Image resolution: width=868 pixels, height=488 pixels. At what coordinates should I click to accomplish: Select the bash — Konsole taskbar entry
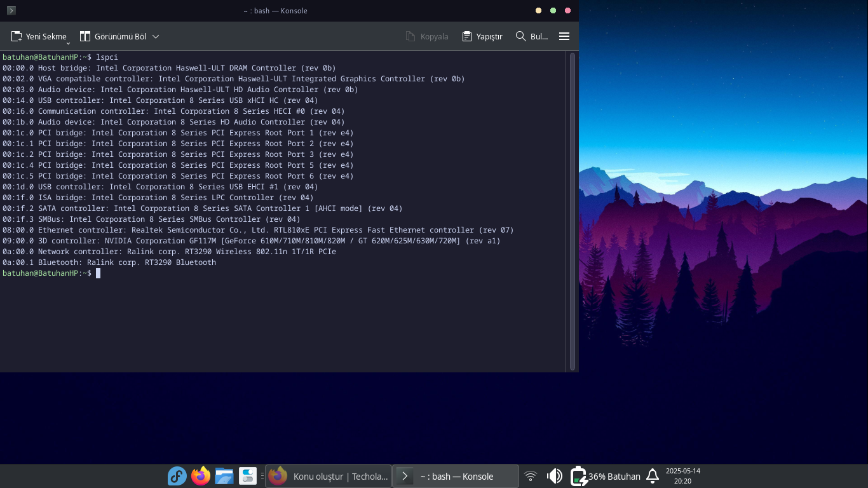click(456, 476)
